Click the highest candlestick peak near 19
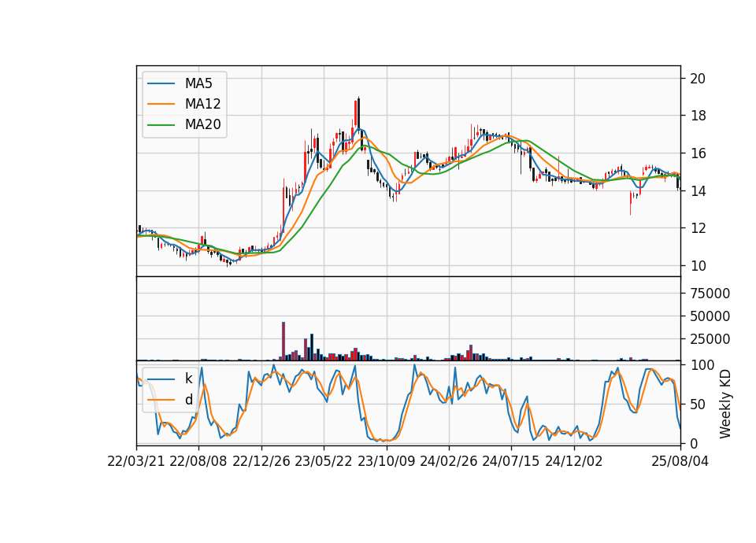 click(359, 113)
